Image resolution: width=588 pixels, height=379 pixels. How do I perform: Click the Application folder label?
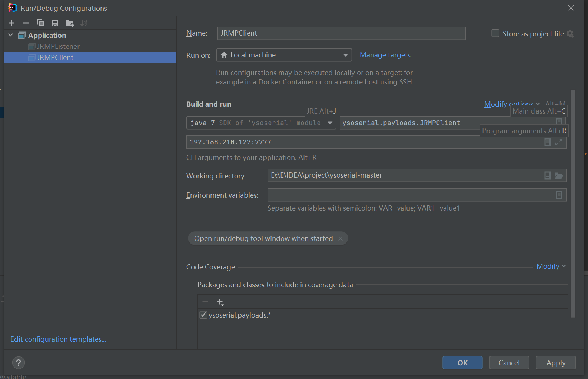coord(47,35)
